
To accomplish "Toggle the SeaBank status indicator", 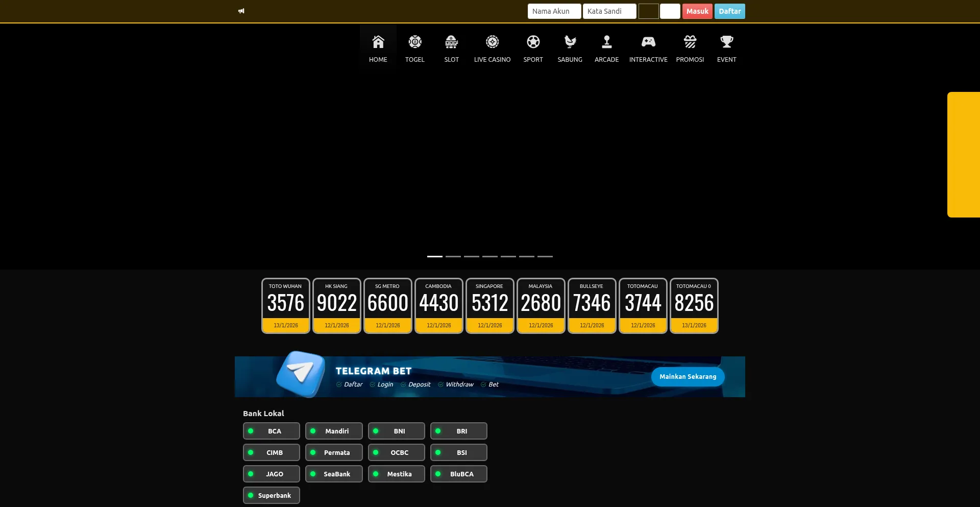I will (x=313, y=474).
